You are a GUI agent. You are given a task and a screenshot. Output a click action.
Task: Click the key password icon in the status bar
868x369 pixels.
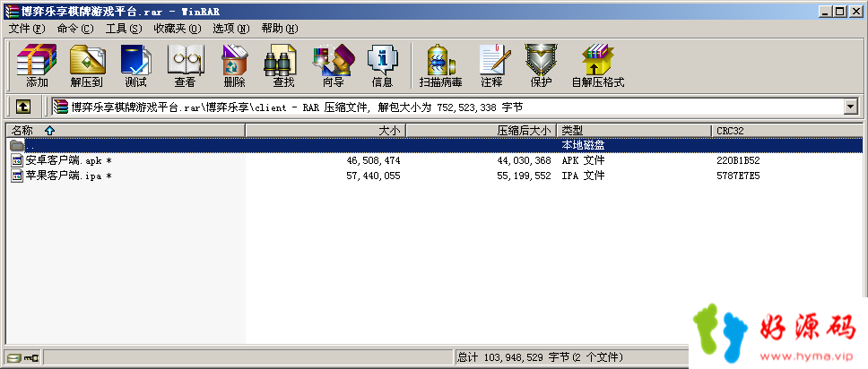(30, 357)
